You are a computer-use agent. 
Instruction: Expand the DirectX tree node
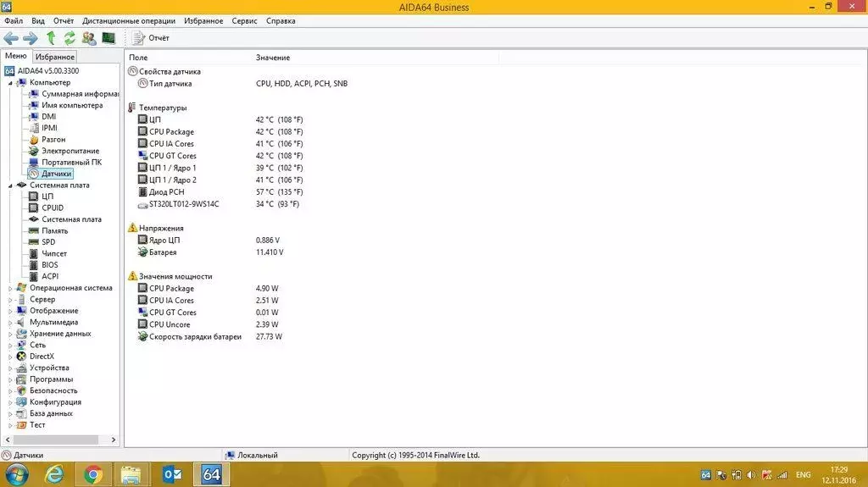(x=10, y=357)
